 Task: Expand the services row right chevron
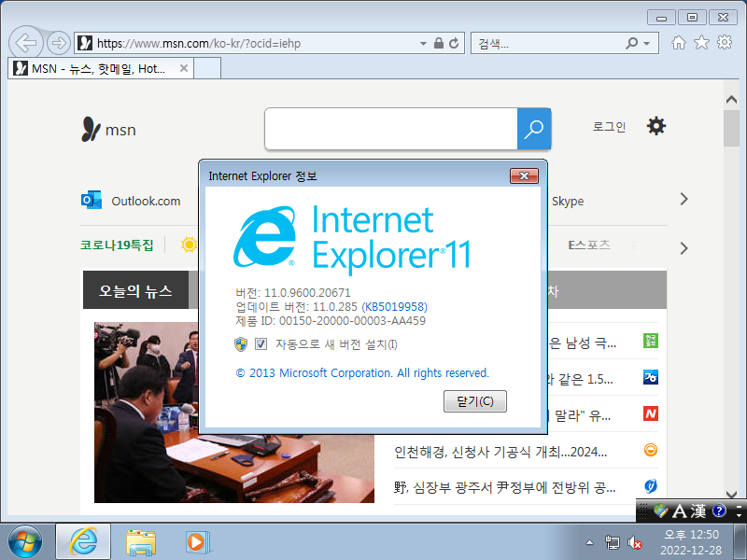click(684, 199)
